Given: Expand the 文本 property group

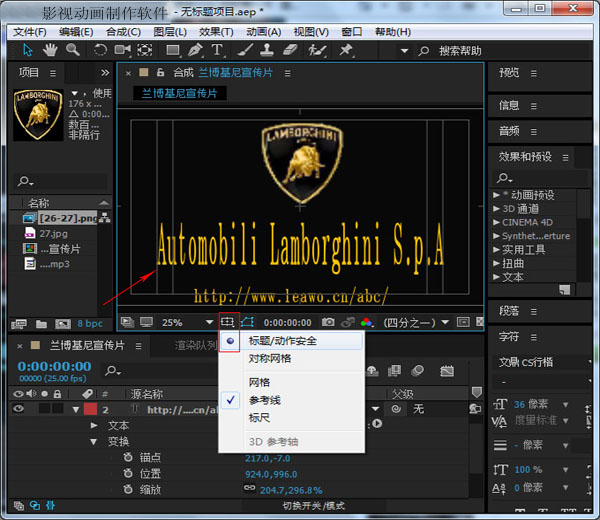Looking at the screenshot, I should pyautogui.click(x=94, y=425).
